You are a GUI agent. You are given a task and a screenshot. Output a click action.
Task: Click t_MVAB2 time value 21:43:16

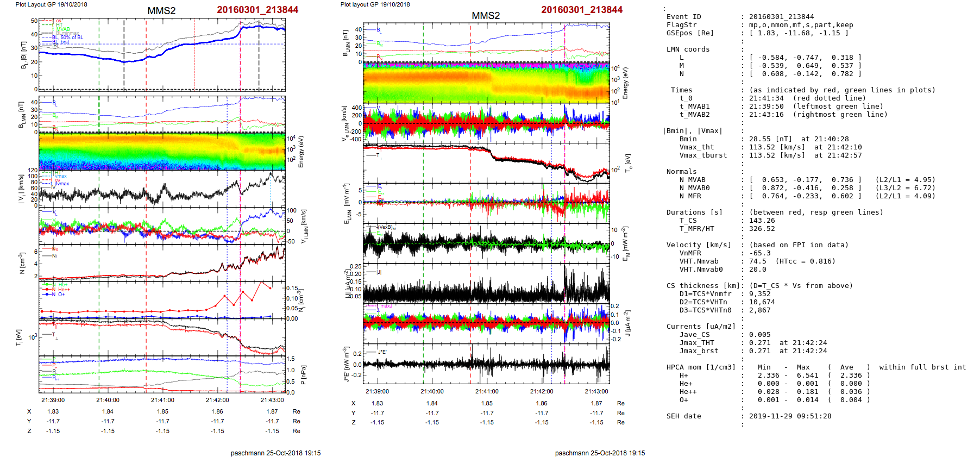[766, 115]
